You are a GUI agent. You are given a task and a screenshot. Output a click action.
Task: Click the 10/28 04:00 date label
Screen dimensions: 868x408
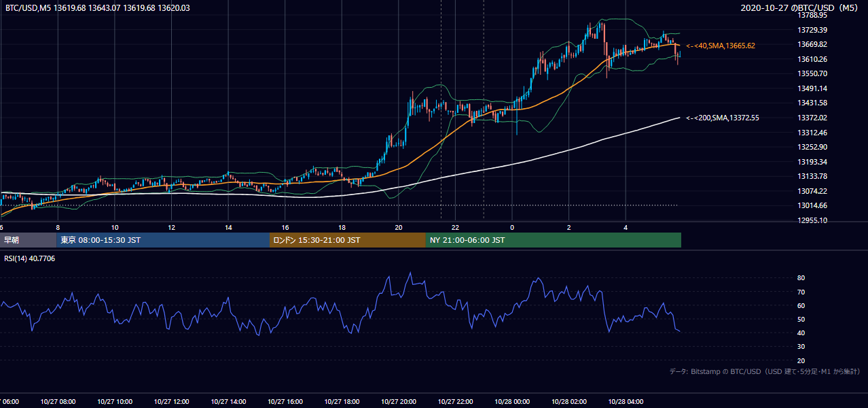tap(626, 402)
